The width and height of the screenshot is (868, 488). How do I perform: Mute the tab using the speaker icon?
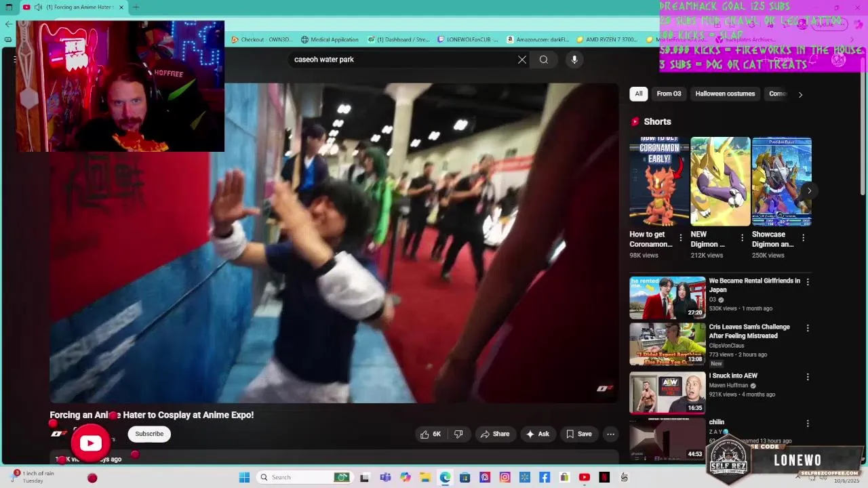39,7
